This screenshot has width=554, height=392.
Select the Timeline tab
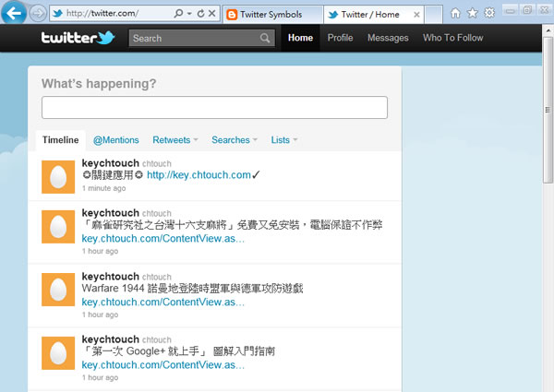[x=60, y=140]
